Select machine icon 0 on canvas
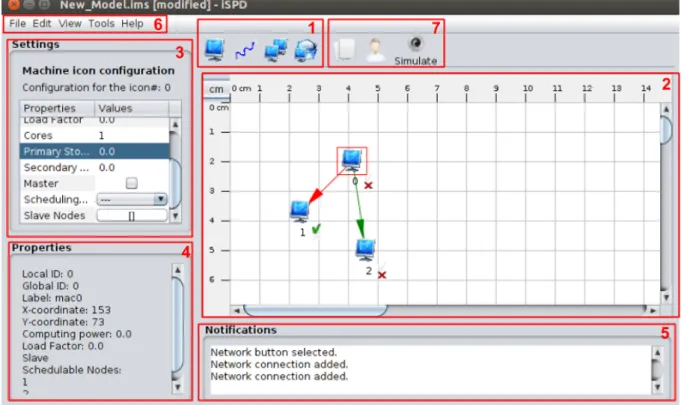This screenshot has width=681, height=405. coord(352,161)
